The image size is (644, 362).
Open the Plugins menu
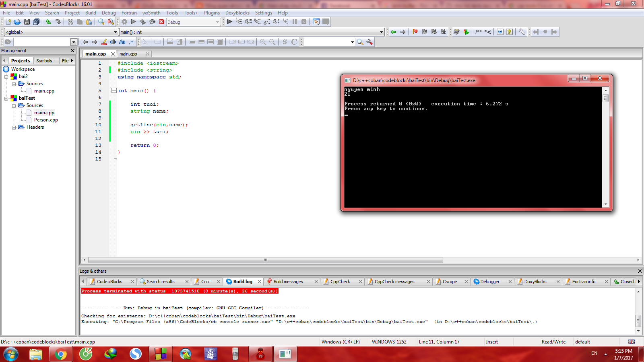[212, 13]
